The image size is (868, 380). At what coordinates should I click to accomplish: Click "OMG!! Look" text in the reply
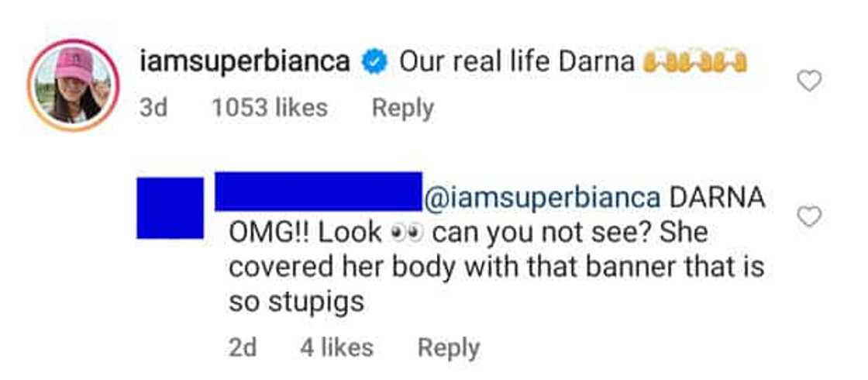pyautogui.click(x=305, y=233)
